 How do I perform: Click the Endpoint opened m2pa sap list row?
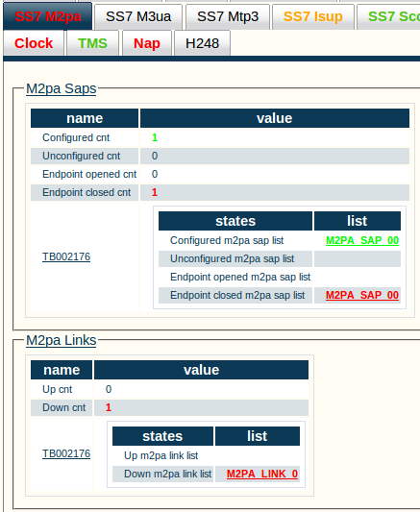point(280,277)
